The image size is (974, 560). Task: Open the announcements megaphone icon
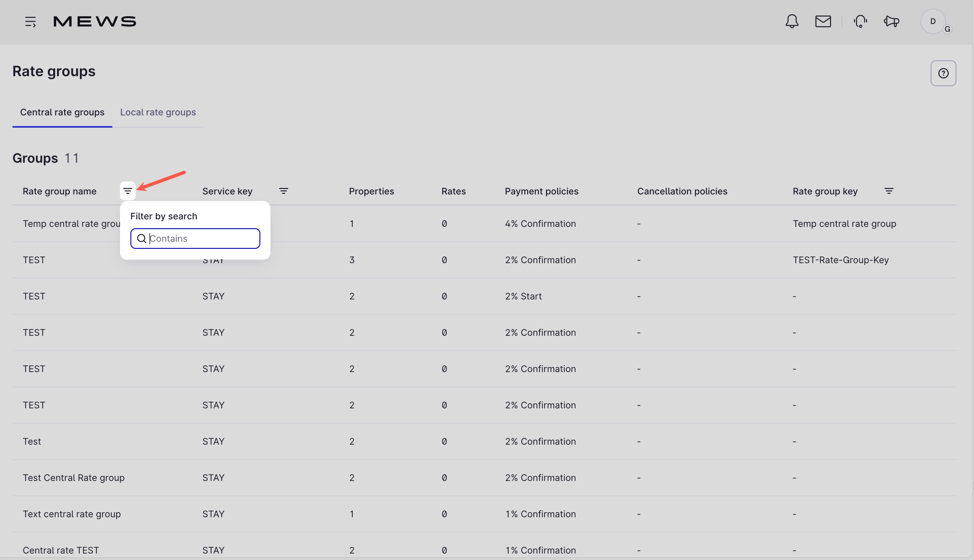point(891,21)
